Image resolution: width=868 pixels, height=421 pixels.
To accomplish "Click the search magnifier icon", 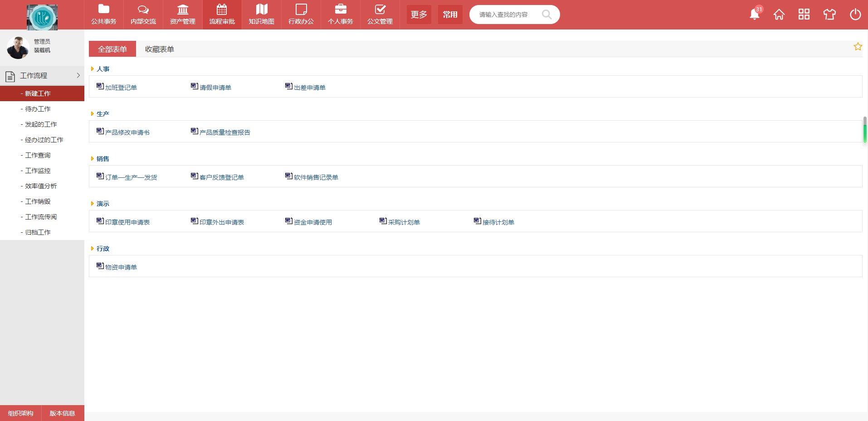I will point(546,15).
